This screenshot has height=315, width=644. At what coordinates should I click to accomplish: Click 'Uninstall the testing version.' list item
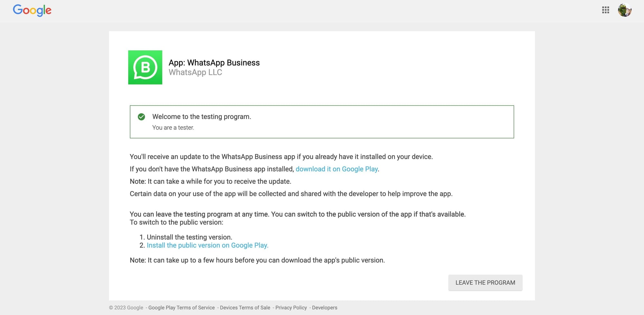point(189,237)
